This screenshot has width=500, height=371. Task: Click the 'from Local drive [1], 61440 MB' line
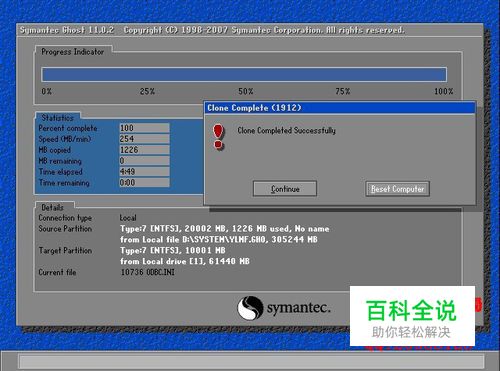(x=185, y=261)
